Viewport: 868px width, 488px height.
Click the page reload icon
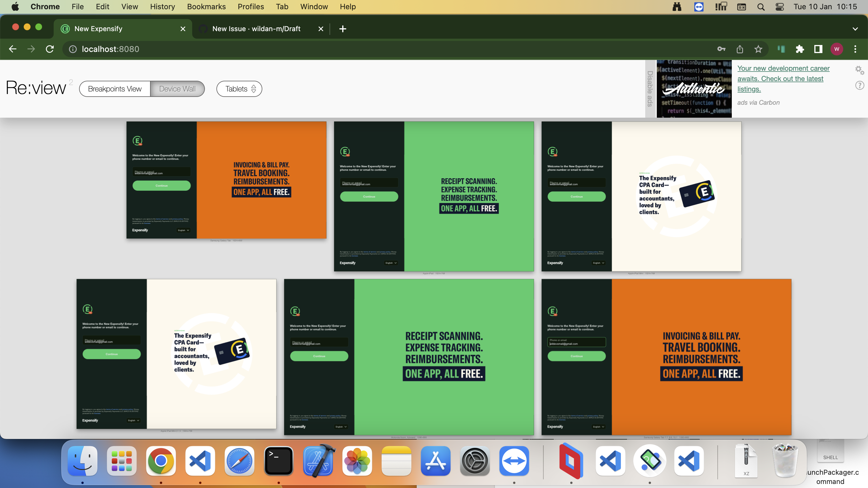click(50, 49)
